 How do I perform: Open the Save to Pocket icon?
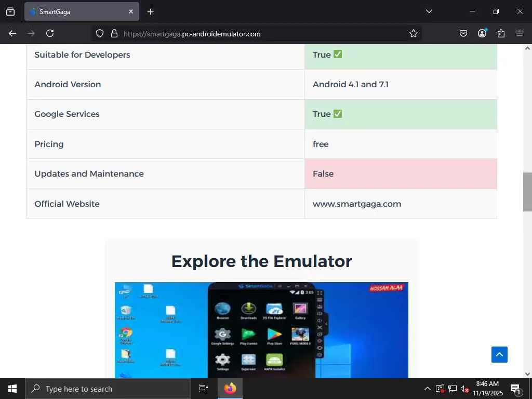coord(463,33)
